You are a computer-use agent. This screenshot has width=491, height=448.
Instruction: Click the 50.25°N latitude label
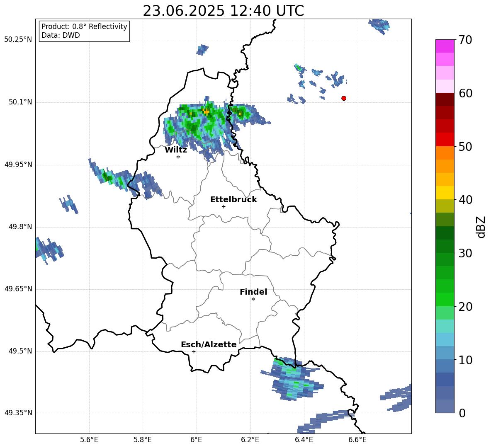[18, 40]
